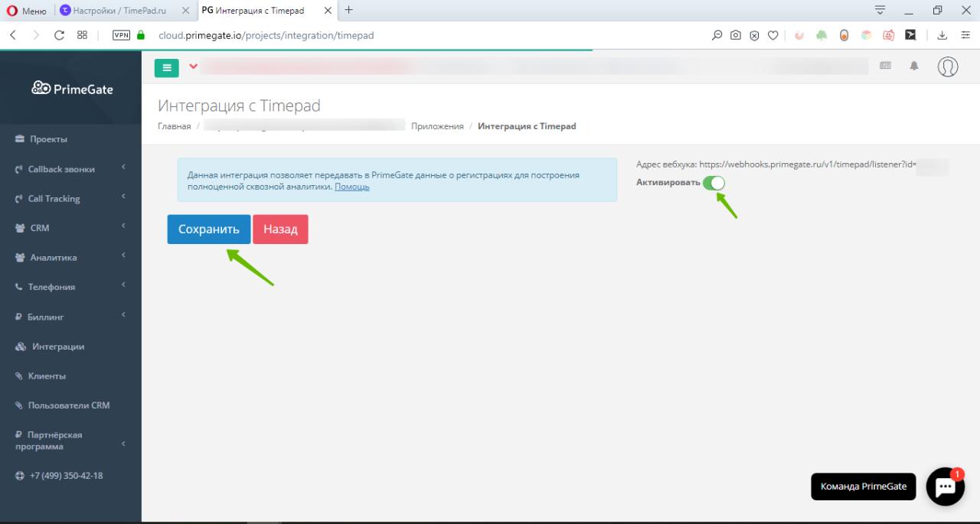The width and height of the screenshot is (980, 524).
Task: Open the user profile avatar menu
Action: tap(948, 67)
